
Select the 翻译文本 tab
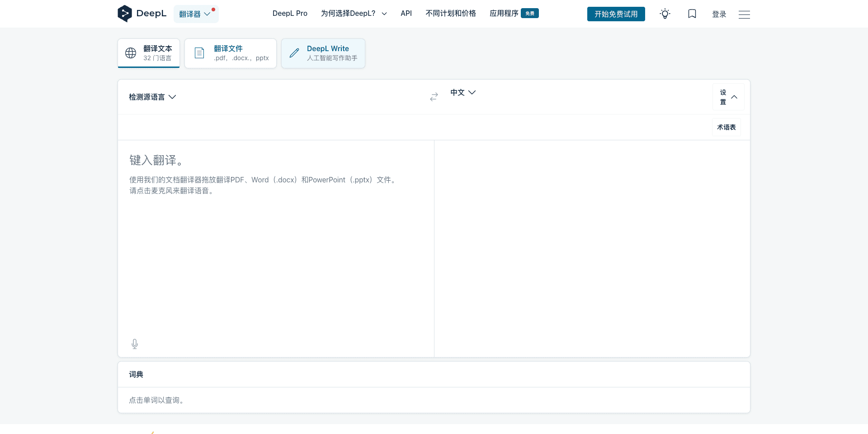[149, 53]
